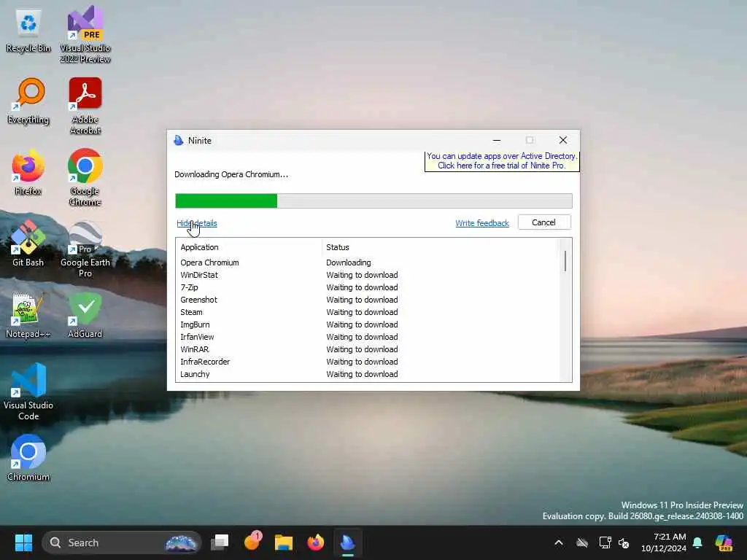Click the muted volume tray icon

tap(624, 542)
